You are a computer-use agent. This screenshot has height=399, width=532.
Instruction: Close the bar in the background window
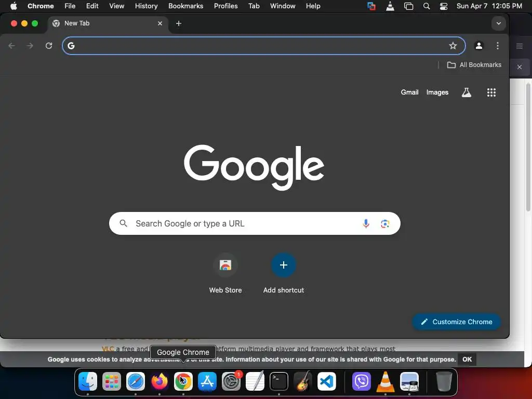coord(520,67)
